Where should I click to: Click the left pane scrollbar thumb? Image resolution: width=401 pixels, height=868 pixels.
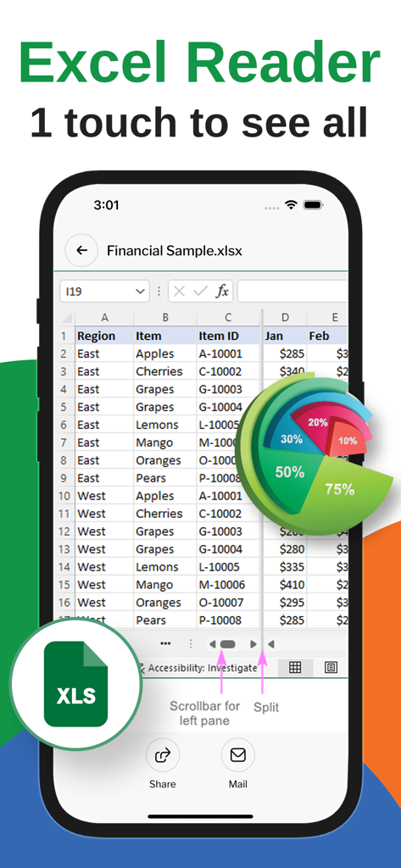pos(228,644)
